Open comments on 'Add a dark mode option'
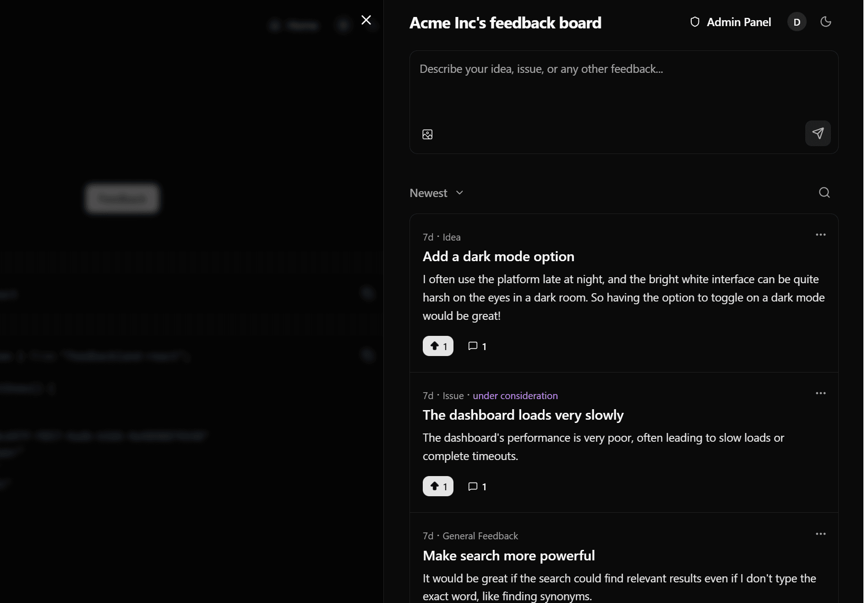Viewport: 868px width, 603px height. click(477, 346)
